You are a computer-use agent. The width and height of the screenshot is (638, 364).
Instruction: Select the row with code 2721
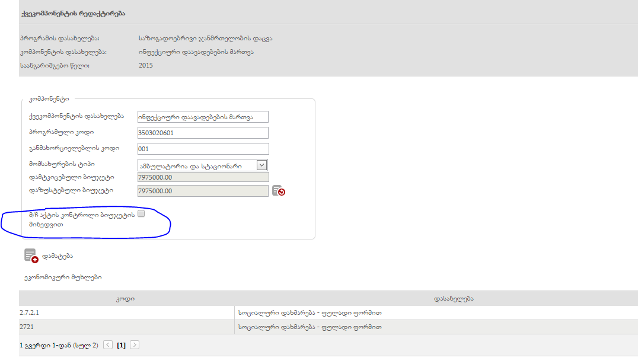click(x=125, y=327)
